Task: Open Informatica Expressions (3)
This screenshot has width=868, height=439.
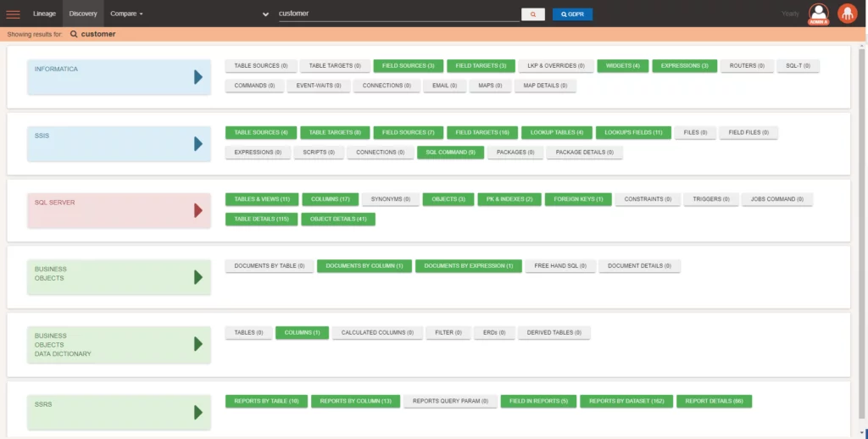Action: [685, 66]
